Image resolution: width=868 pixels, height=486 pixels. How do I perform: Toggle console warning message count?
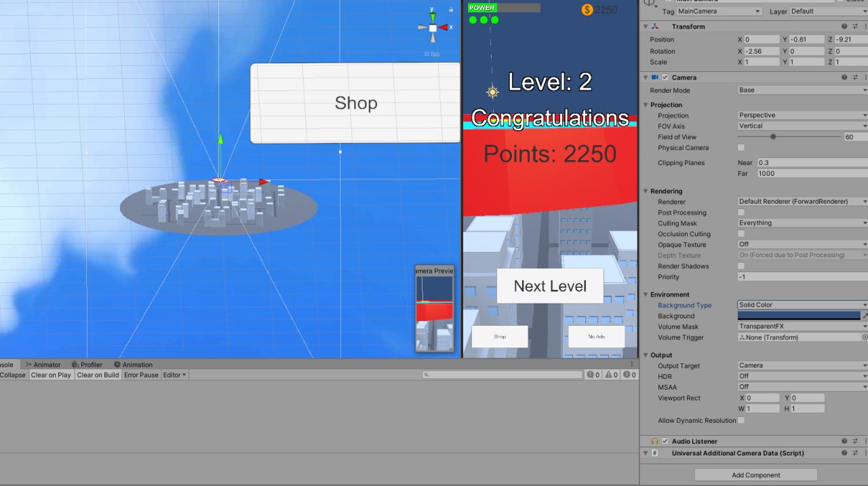pyautogui.click(x=612, y=375)
